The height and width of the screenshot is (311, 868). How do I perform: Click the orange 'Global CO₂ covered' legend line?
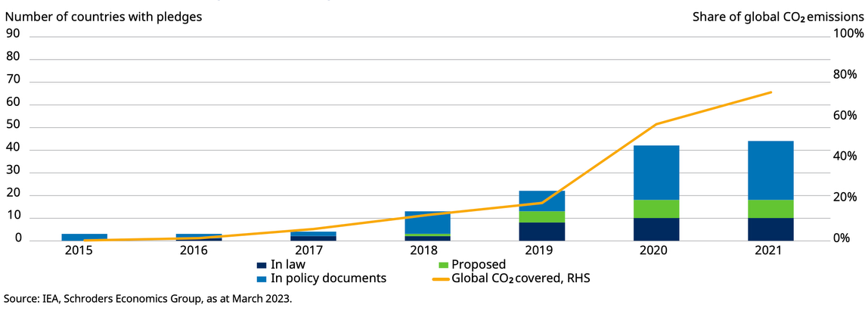pos(441,278)
